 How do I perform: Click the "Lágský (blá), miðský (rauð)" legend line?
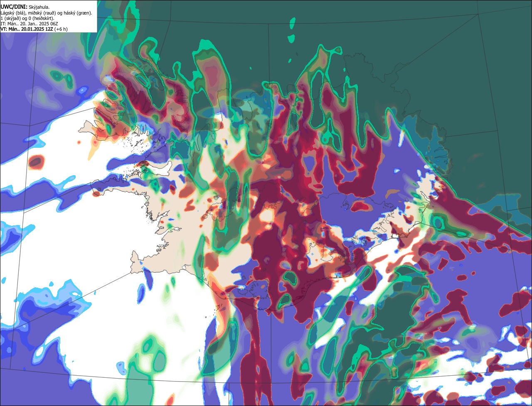point(46,13)
